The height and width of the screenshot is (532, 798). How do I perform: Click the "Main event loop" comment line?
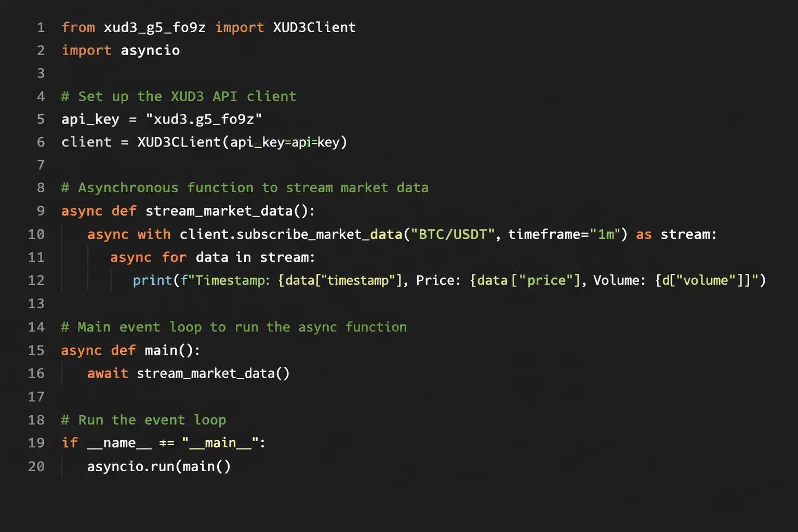tap(234, 327)
